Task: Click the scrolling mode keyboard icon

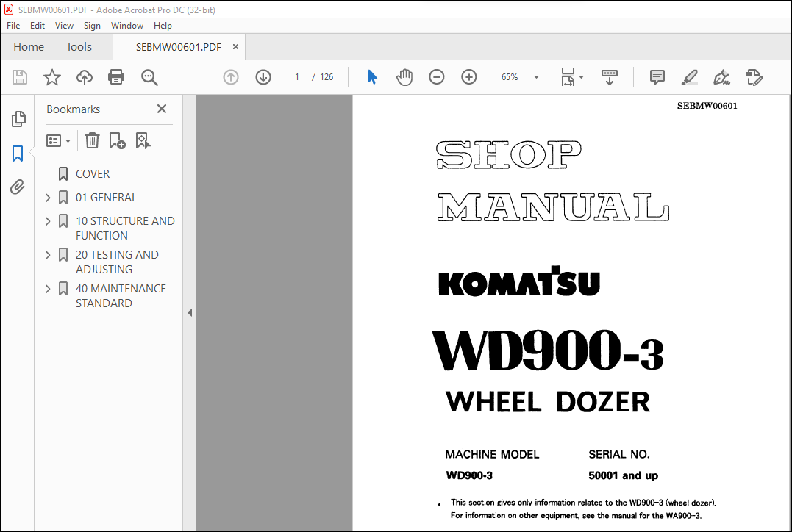Action: [x=610, y=77]
